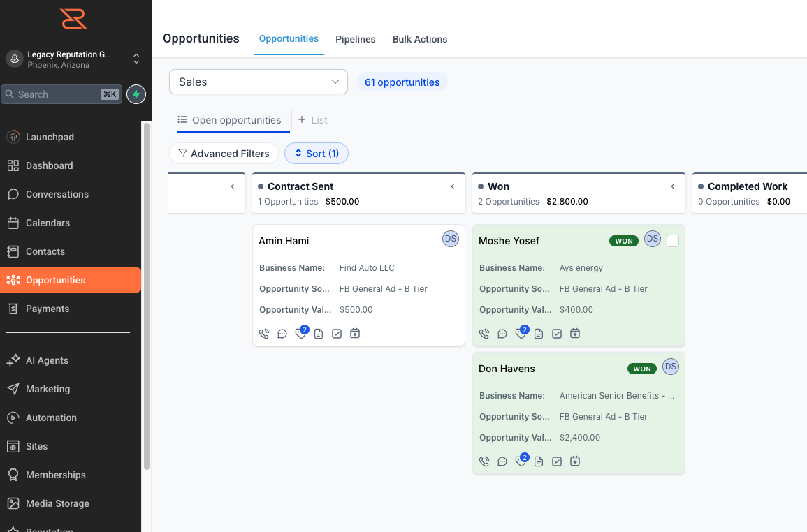Open the Sort (1) options
Viewport: 807px width, 532px height.
coord(317,154)
